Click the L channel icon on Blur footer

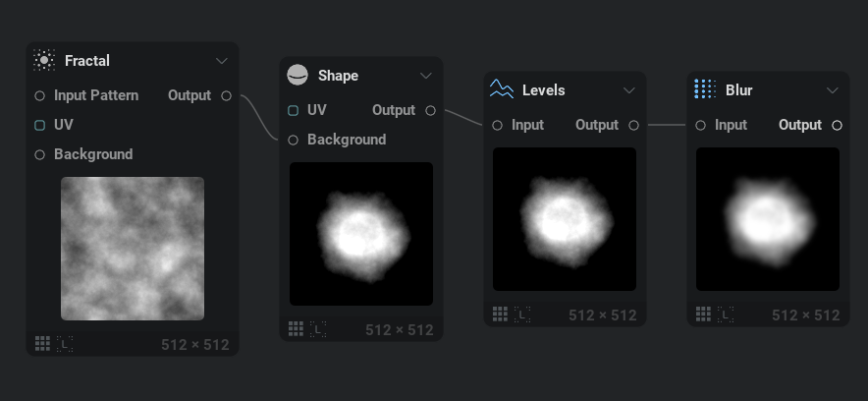coord(726,314)
